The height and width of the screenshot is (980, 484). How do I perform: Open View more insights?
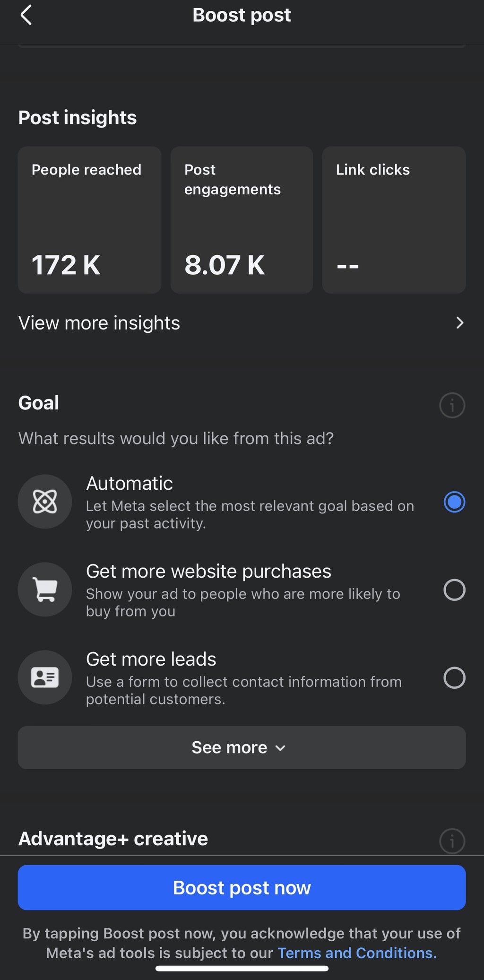tap(99, 323)
